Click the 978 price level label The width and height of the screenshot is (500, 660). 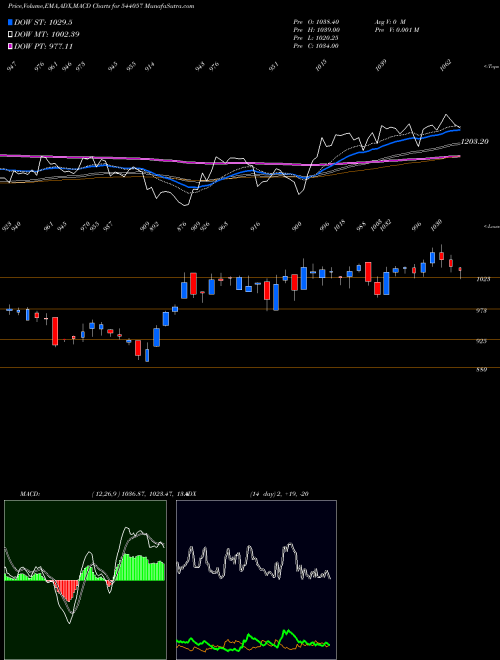click(x=482, y=311)
